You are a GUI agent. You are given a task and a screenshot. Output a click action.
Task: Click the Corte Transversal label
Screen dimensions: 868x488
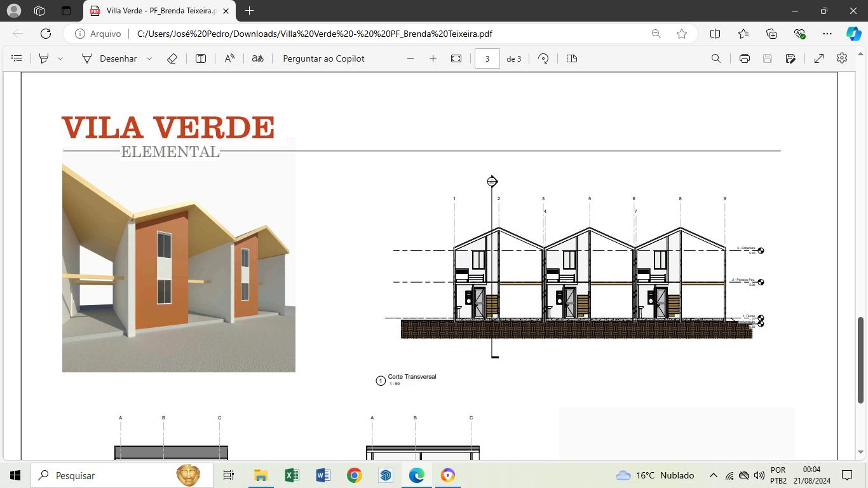(412, 377)
